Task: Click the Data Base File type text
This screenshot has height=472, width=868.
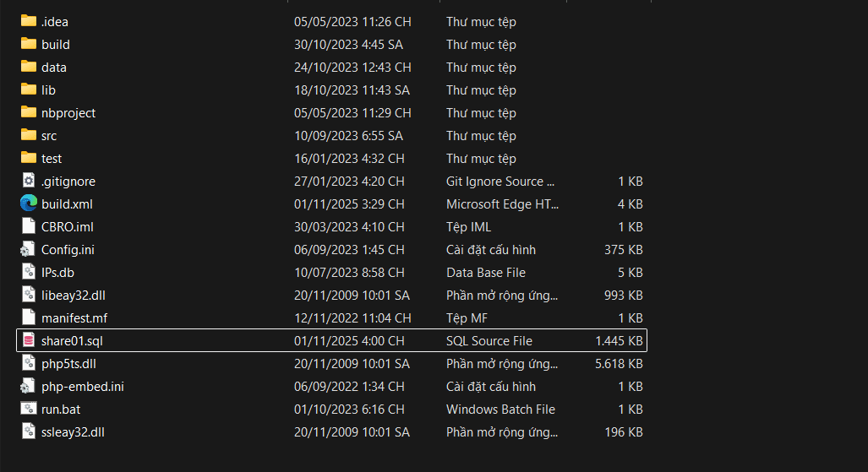Action: (486, 272)
